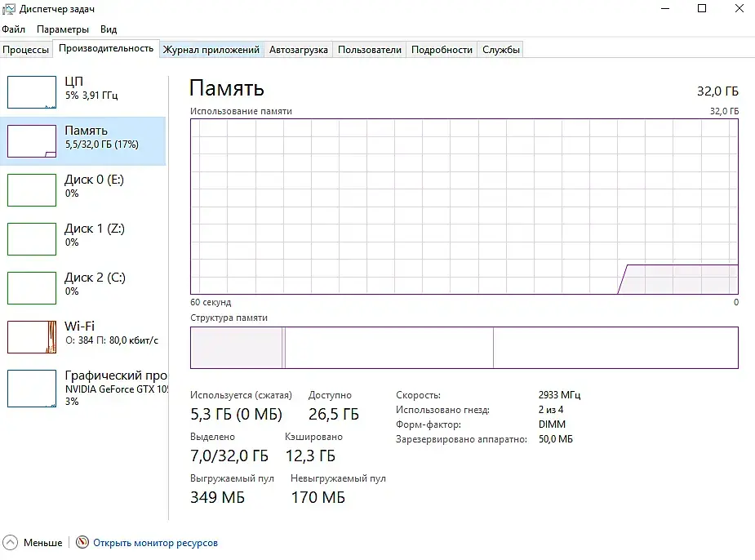Viewport: 755px width, 560px height.
Task: Switch to the Журнал приложений tab
Action: 211,50
